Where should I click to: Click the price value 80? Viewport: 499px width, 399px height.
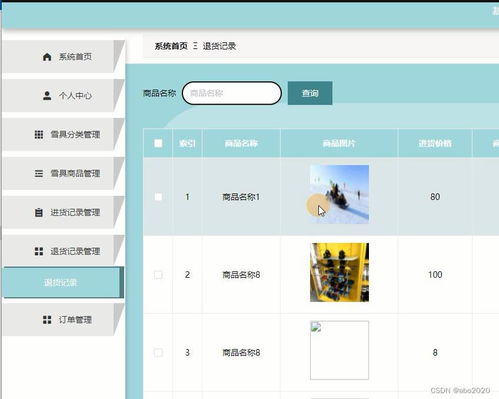(x=435, y=197)
